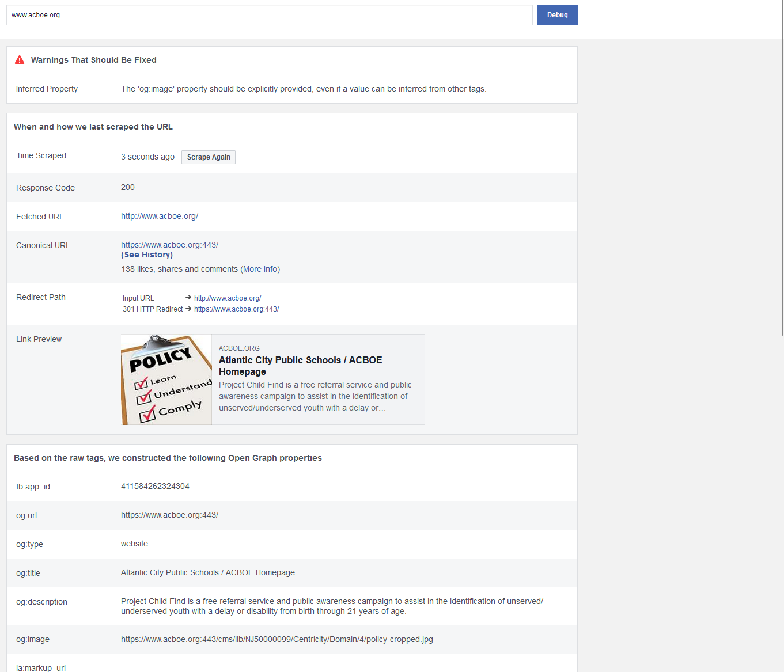Open 301 HTTP Redirect link https://www.acboe.org:443/
The width and height of the screenshot is (784, 672).
click(x=236, y=309)
